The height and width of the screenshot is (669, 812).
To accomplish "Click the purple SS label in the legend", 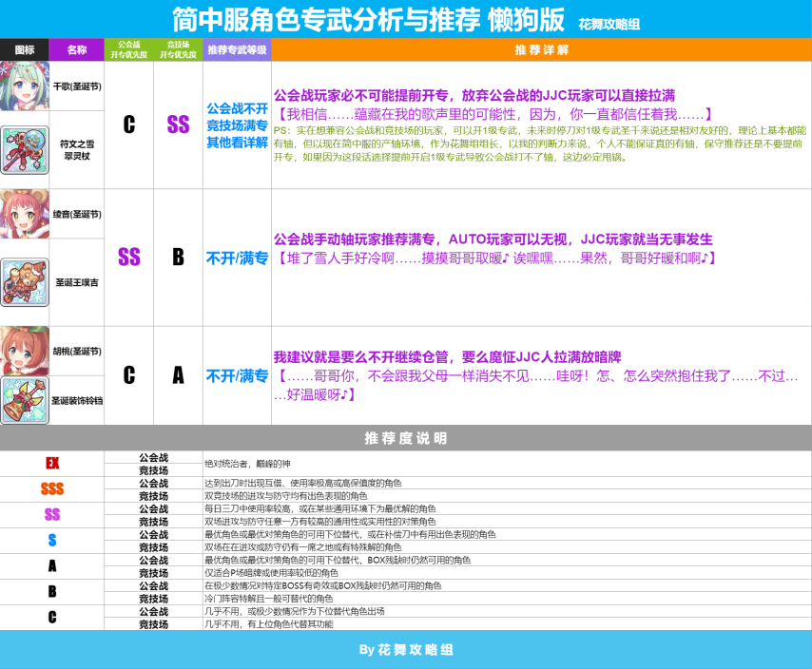I will [52, 514].
